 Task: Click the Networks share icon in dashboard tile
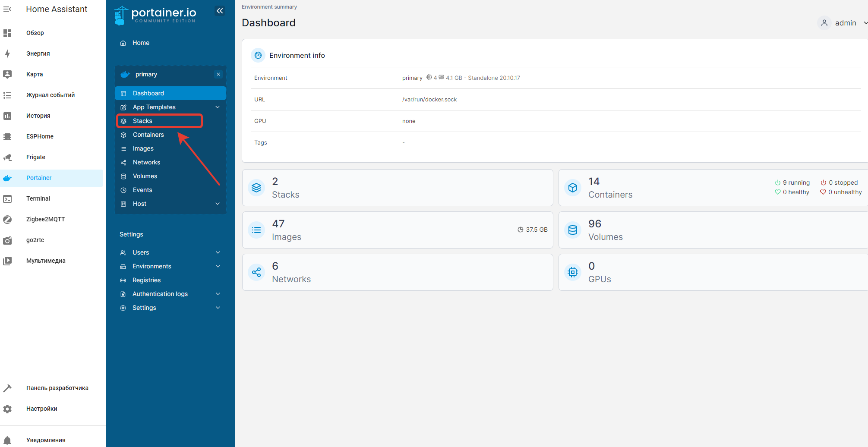(256, 272)
